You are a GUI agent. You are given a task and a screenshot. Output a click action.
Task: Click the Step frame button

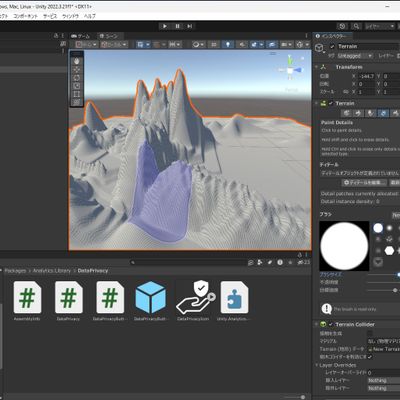(190, 26)
